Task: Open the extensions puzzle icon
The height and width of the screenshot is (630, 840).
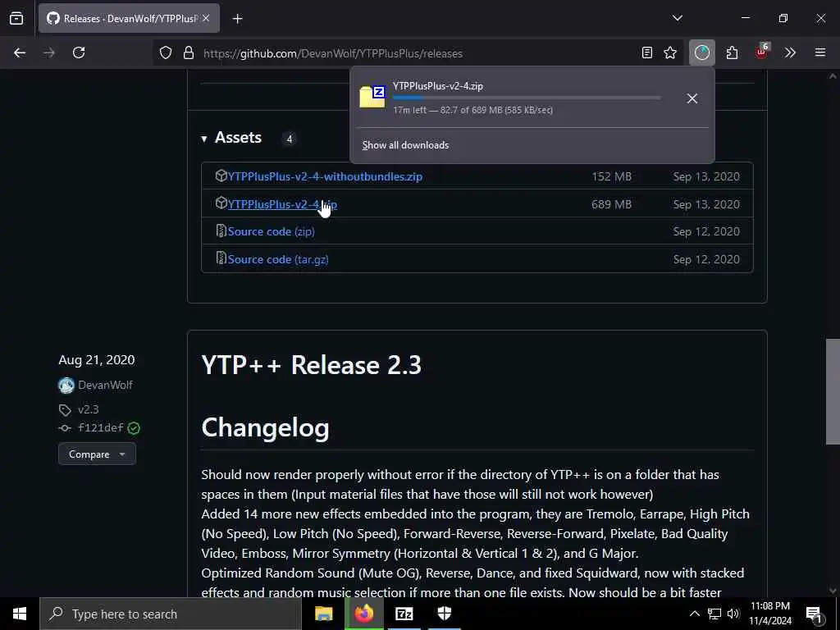Action: [x=732, y=52]
